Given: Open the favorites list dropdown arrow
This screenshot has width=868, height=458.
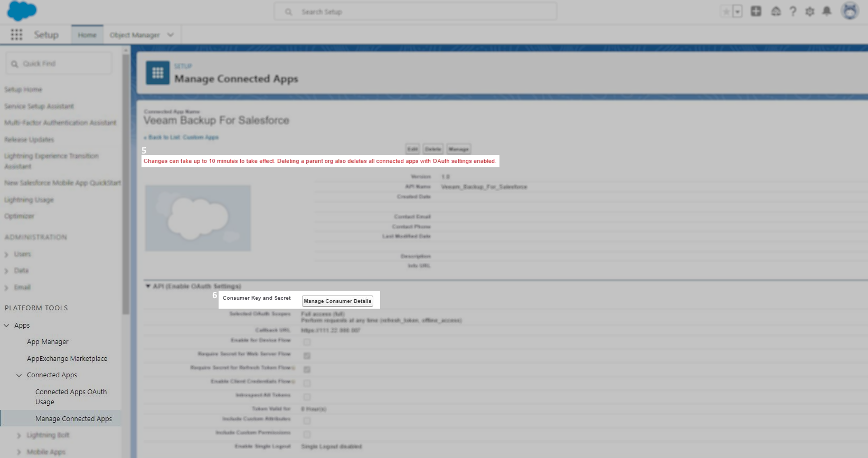Looking at the screenshot, I should pos(738,12).
